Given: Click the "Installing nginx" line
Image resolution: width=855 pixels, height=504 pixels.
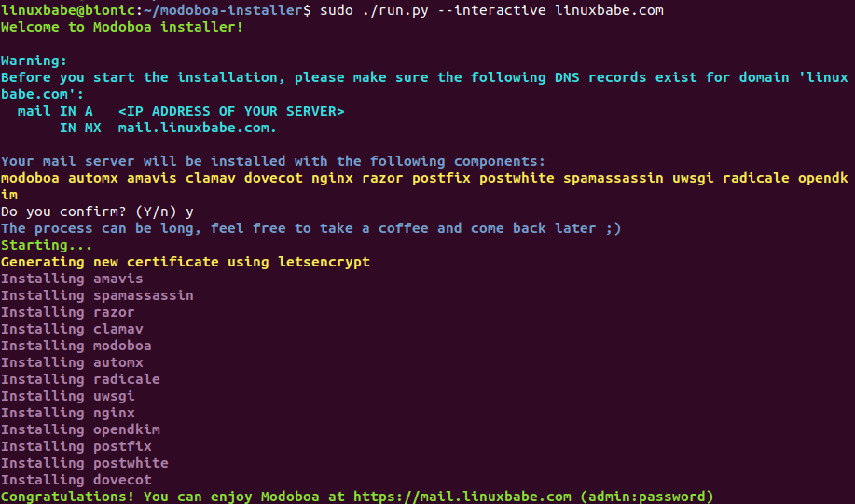Looking at the screenshot, I should [x=68, y=413].
